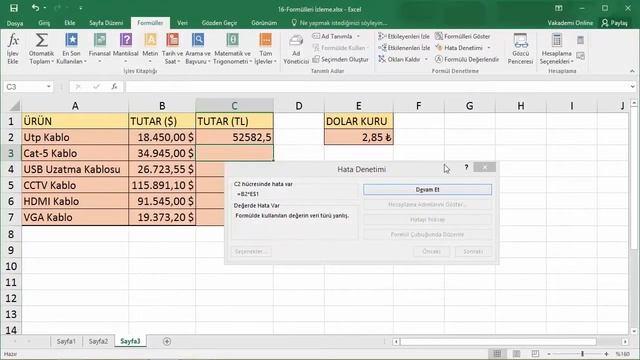Click Etkilenenleri İzle trace dependents
640x360 pixels.
coord(404,48)
